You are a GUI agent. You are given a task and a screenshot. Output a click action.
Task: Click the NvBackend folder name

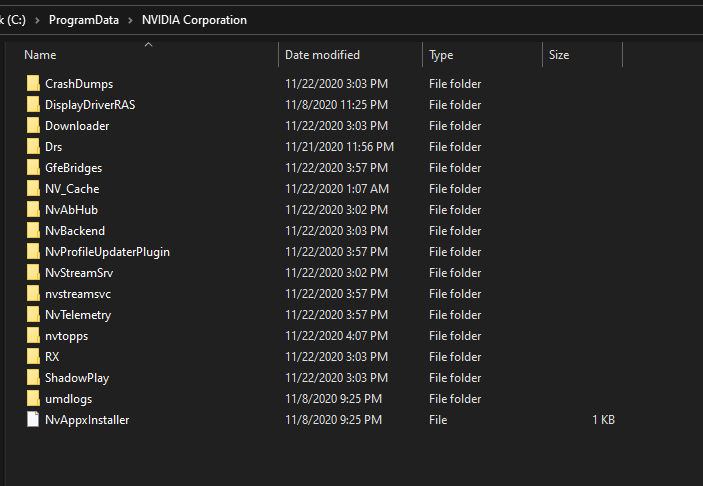[x=75, y=231]
